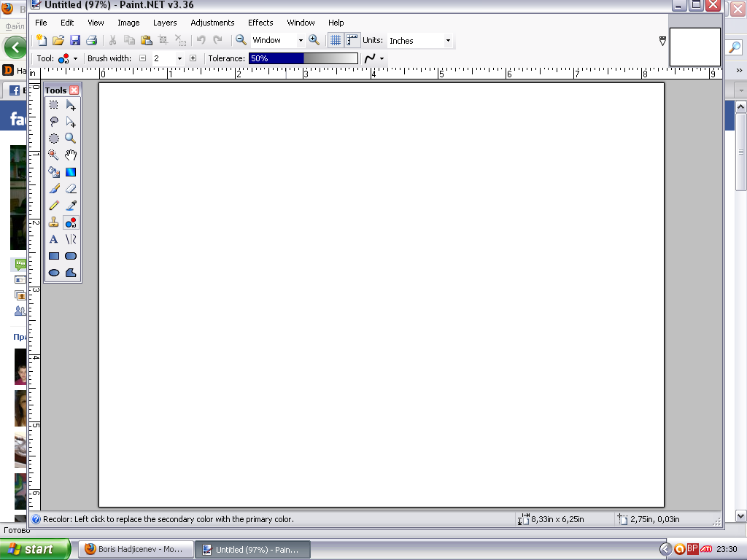Click the Zoom In magnifier icon
The width and height of the screenshot is (747, 560).
tap(314, 41)
